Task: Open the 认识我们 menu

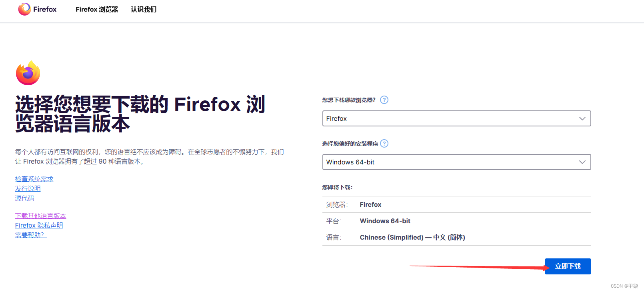Action: click(144, 9)
